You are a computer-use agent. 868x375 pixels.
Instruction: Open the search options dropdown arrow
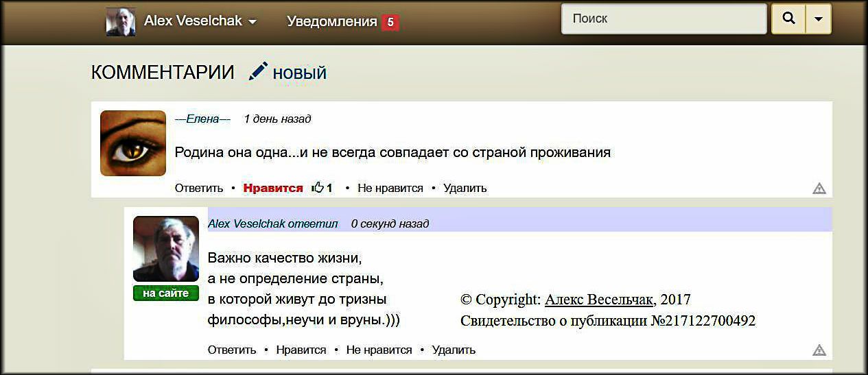tap(818, 19)
